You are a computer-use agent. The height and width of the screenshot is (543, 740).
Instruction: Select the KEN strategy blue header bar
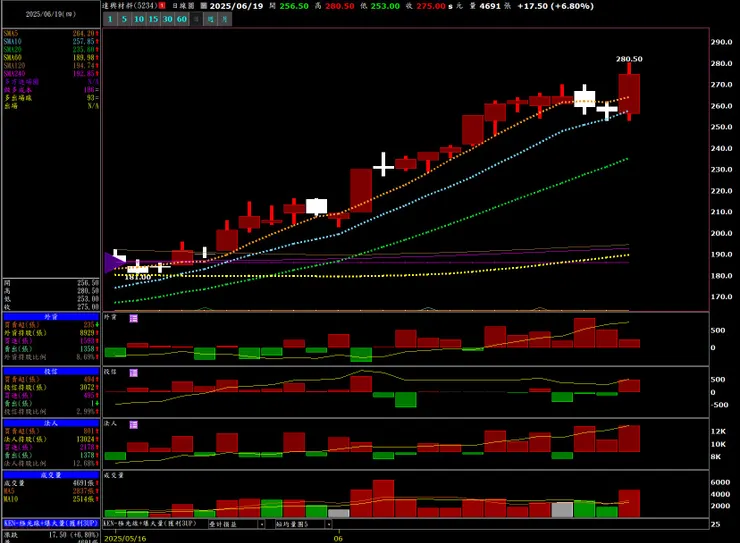point(51,523)
